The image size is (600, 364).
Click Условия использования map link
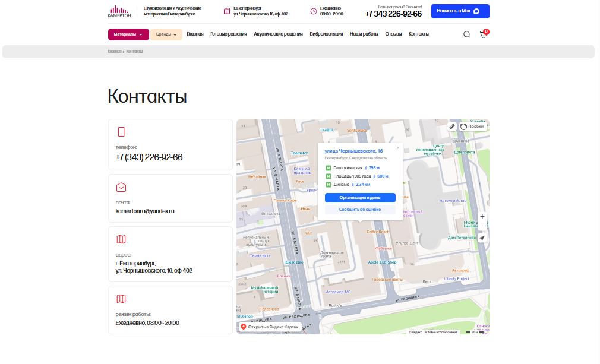[441, 332]
